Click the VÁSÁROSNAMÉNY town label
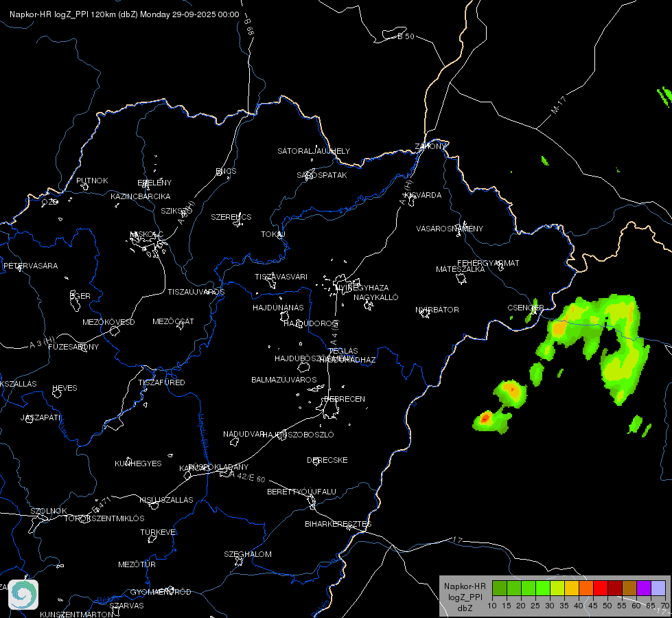 450,229
